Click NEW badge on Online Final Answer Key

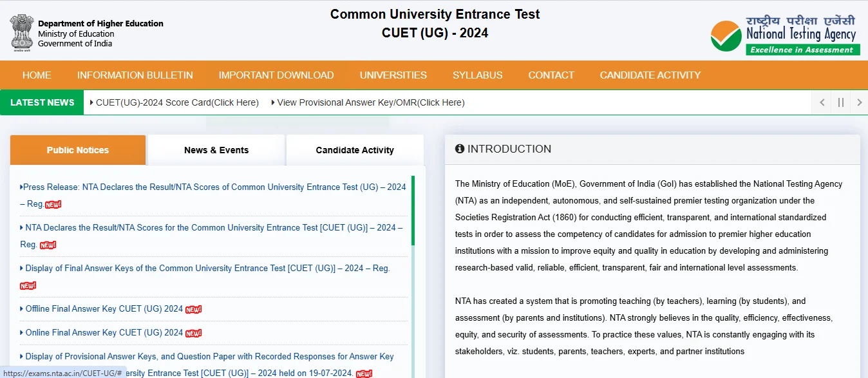point(193,333)
